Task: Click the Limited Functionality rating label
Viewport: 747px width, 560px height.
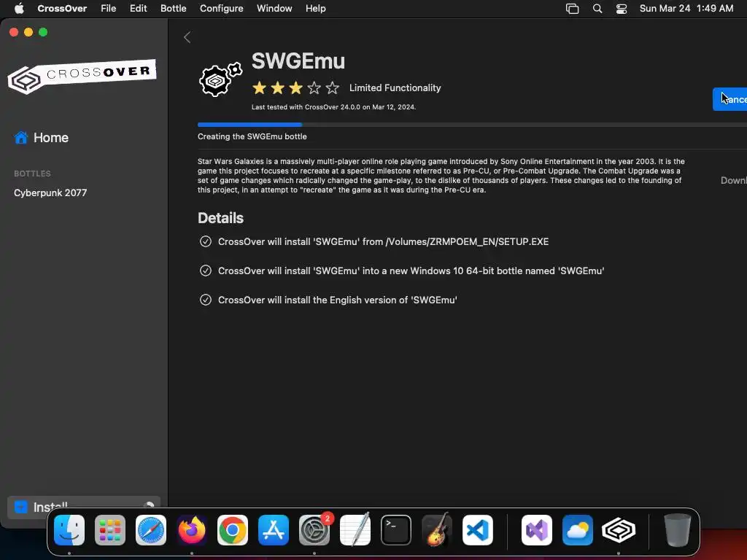Action: [395, 87]
